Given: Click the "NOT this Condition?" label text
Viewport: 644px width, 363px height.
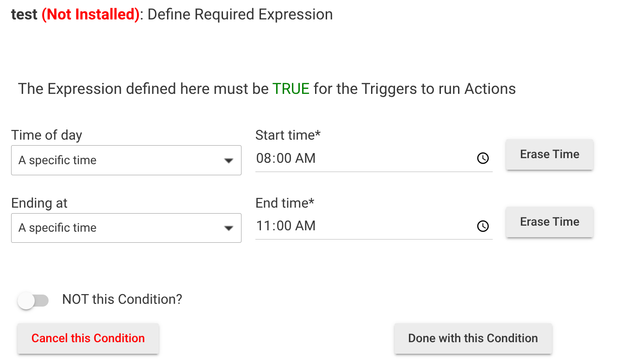Looking at the screenshot, I should [122, 300].
